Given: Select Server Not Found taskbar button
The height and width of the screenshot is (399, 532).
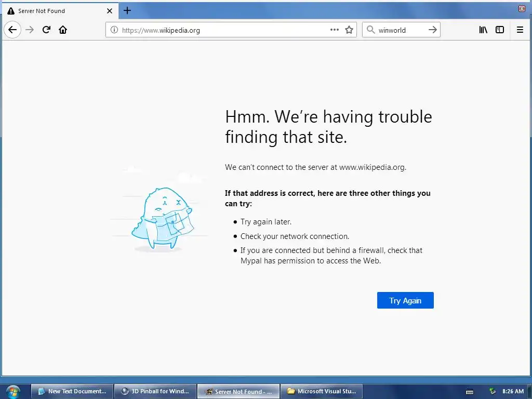Looking at the screenshot, I should pyautogui.click(x=238, y=391).
